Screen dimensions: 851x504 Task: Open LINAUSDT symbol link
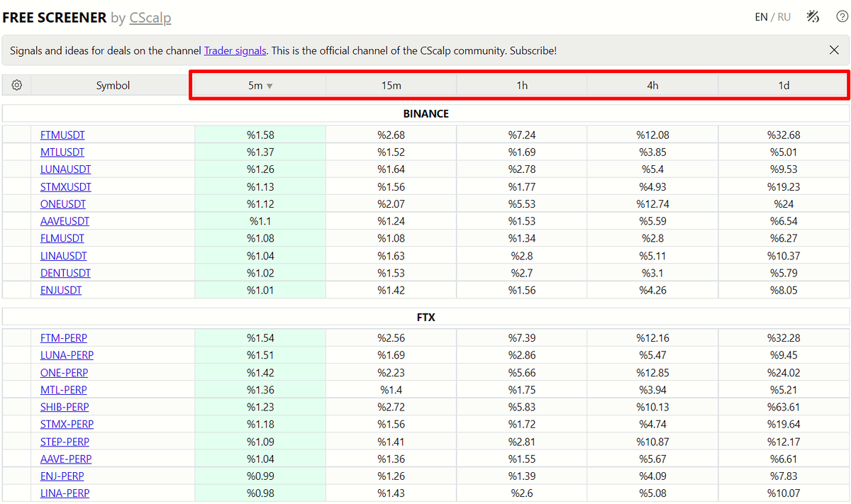click(64, 256)
